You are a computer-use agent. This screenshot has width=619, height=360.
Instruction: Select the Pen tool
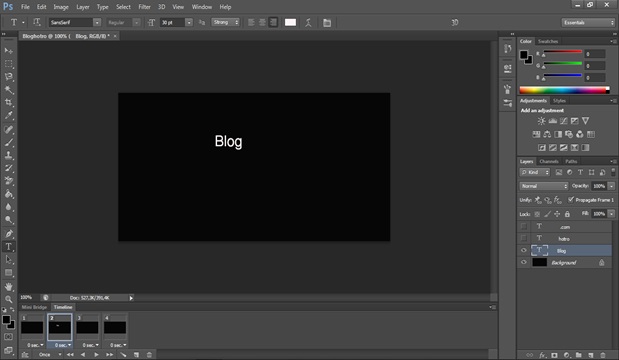click(x=9, y=233)
